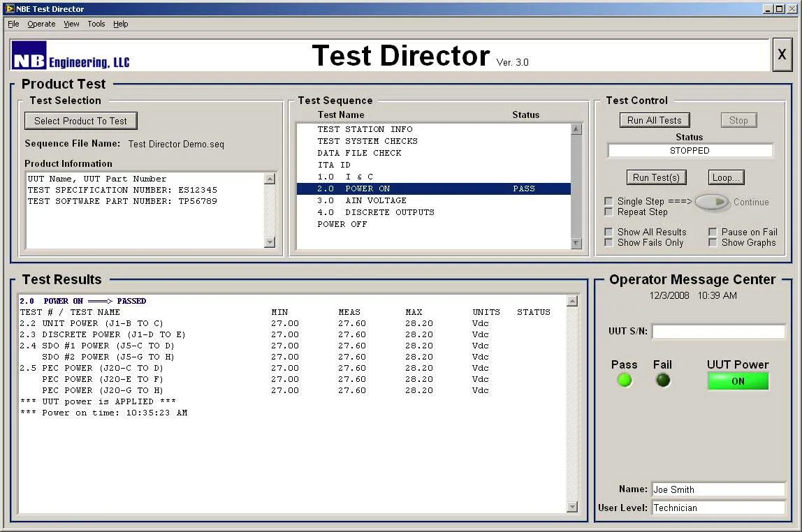802x532 pixels.
Task: Check the Repeat Step option
Action: point(609,212)
